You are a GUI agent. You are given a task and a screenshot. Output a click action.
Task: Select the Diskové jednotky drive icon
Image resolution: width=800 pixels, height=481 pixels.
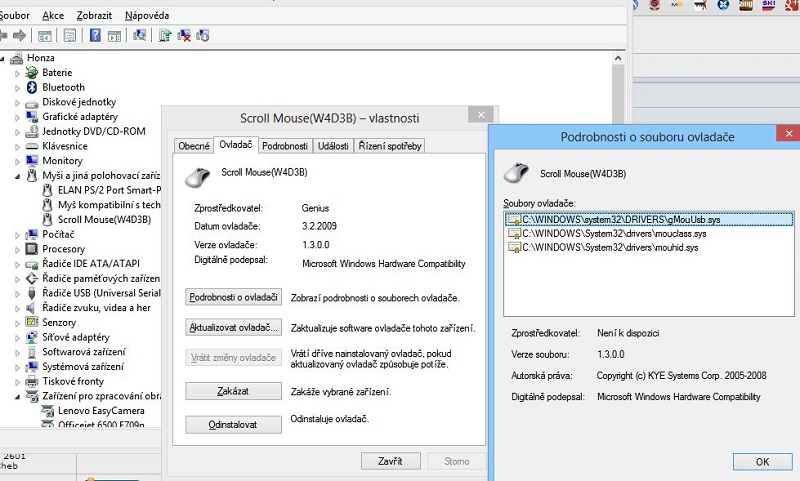tap(32, 103)
